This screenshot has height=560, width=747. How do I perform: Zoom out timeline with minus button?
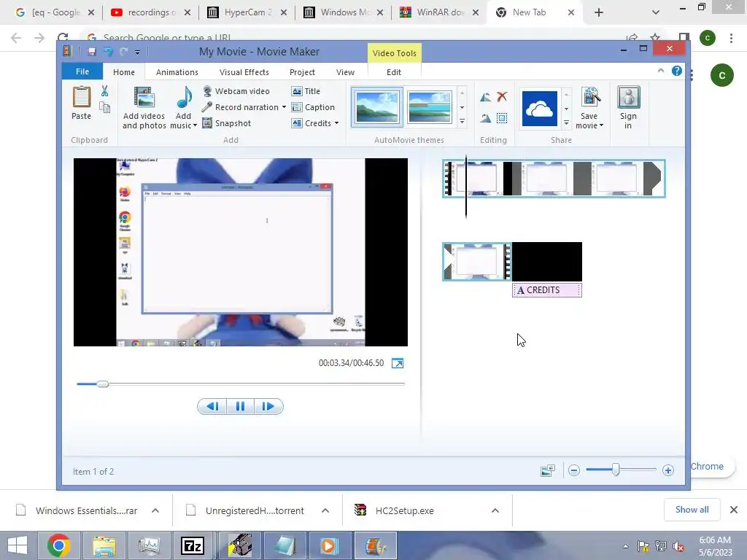click(x=574, y=470)
